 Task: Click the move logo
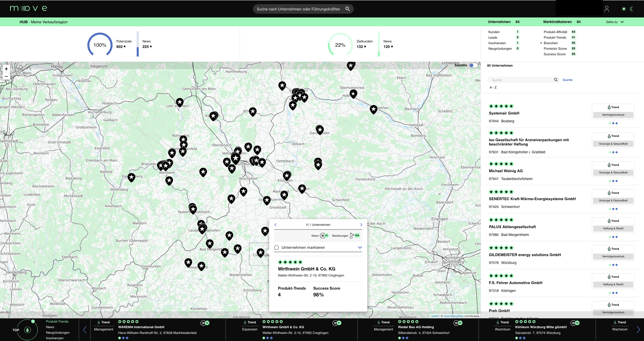29,8
